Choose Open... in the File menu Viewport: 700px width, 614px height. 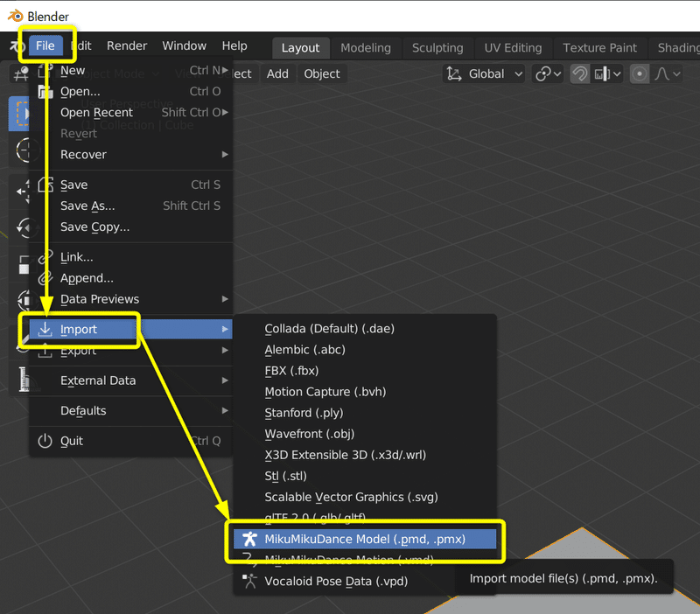[131, 92]
